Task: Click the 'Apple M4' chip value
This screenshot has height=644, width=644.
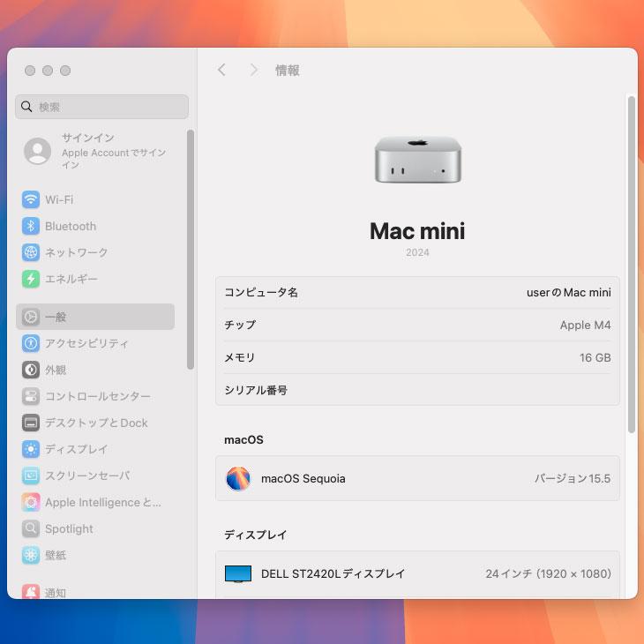Action: (x=585, y=325)
